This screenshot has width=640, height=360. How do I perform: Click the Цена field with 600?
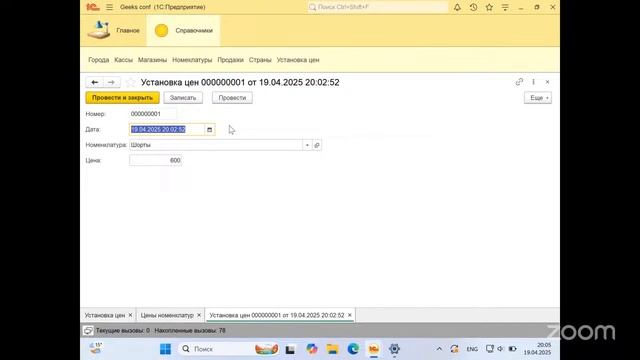coord(156,160)
